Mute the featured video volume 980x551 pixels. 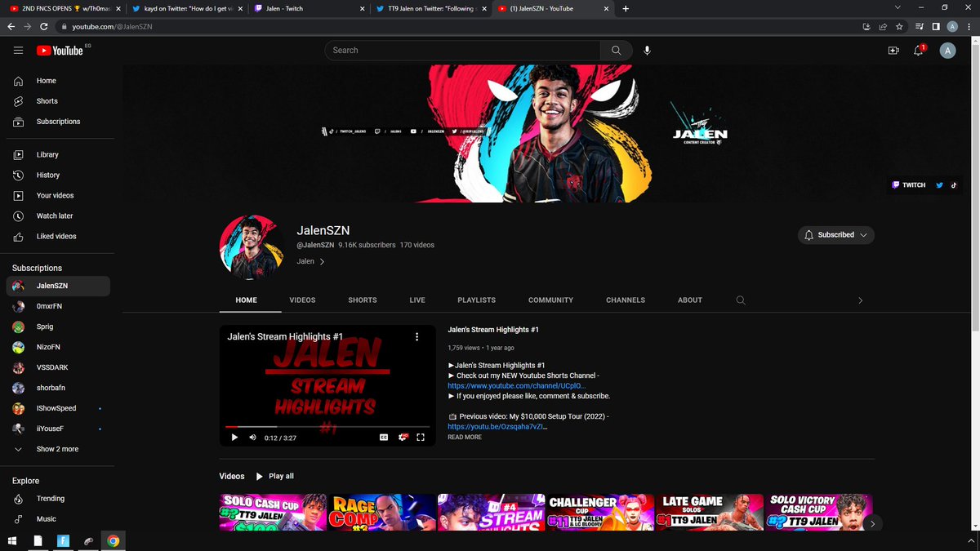click(x=252, y=438)
